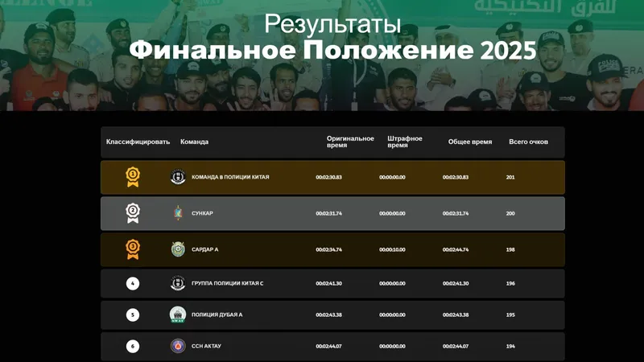Click the silver second-place medal icon
The image size is (644, 362).
[133, 213]
